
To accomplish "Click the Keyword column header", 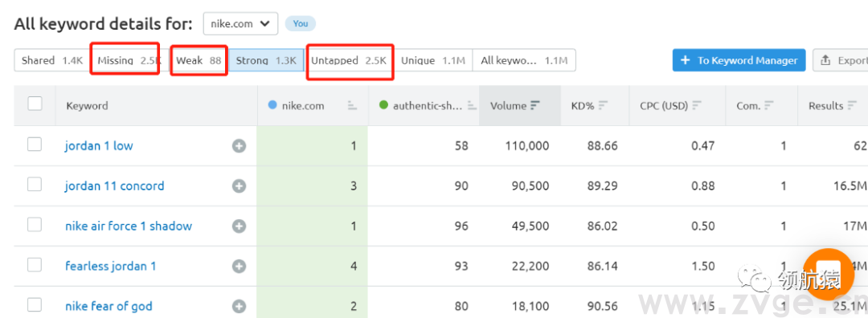I will point(87,106).
